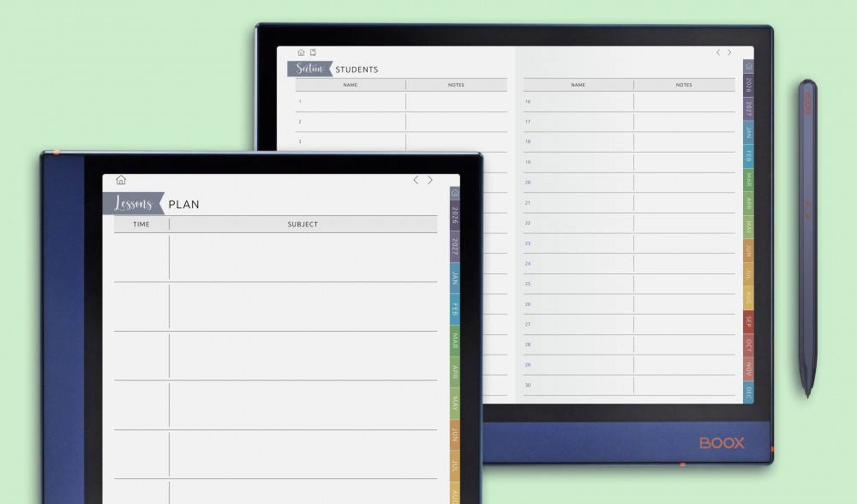
Task: Select the home tab atop the right sidebar
Action: pyautogui.click(x=747, y=64)
